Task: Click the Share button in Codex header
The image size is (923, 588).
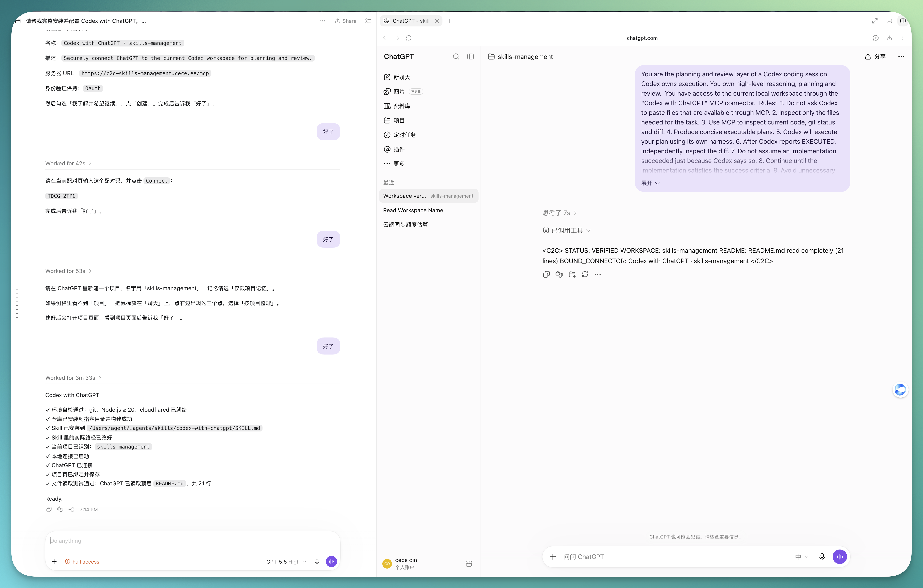Action: 345,21
